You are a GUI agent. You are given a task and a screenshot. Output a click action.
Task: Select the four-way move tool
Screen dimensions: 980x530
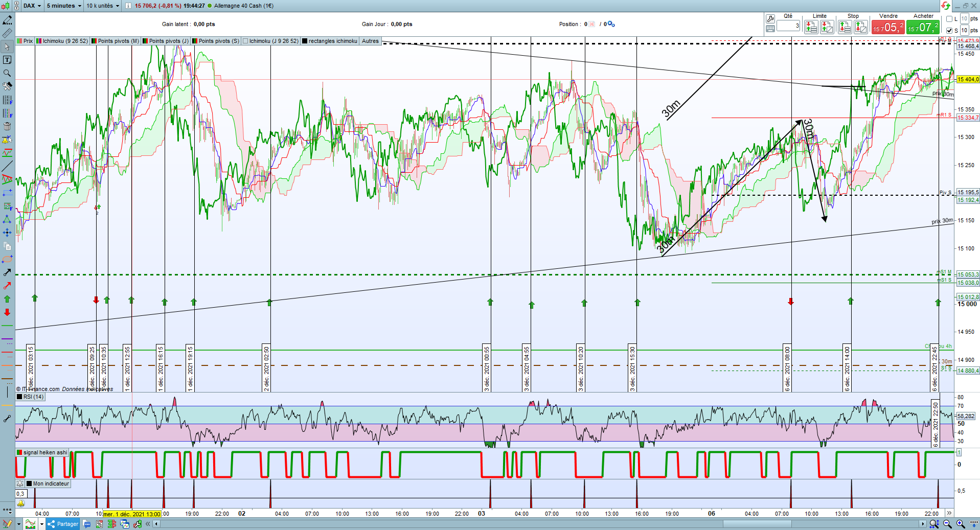click(7, 233)
